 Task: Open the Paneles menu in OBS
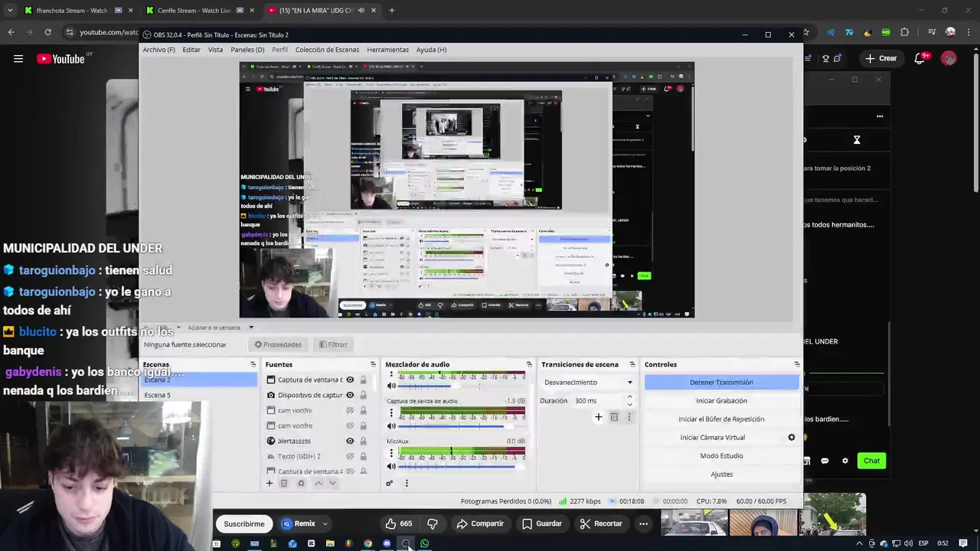click(x=247, y=50)
